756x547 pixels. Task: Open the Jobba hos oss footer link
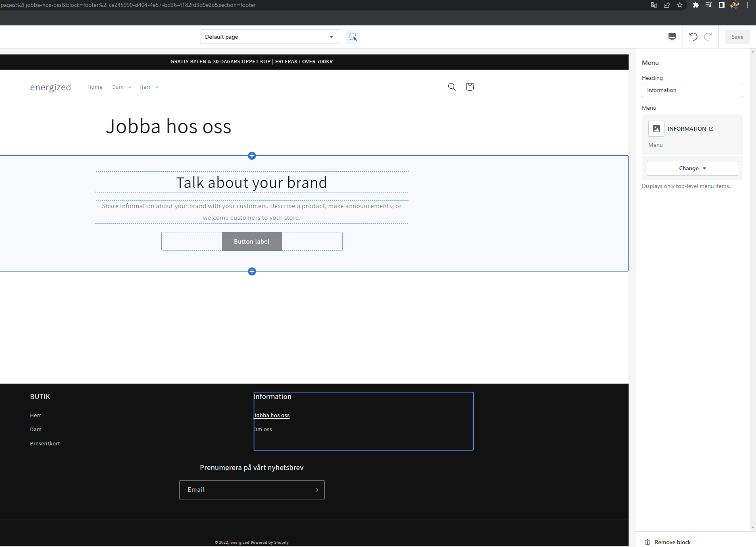click(272, 415)
